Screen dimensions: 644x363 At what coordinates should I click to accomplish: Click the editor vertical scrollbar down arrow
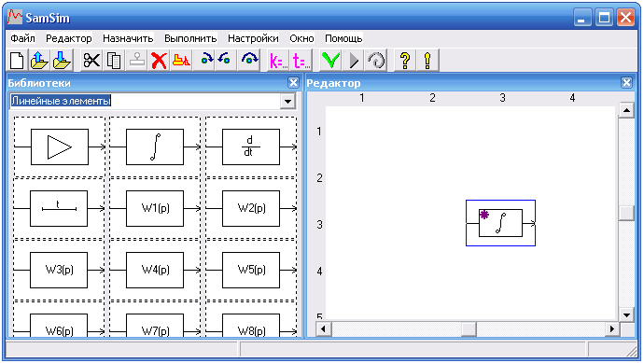point(626,315)
